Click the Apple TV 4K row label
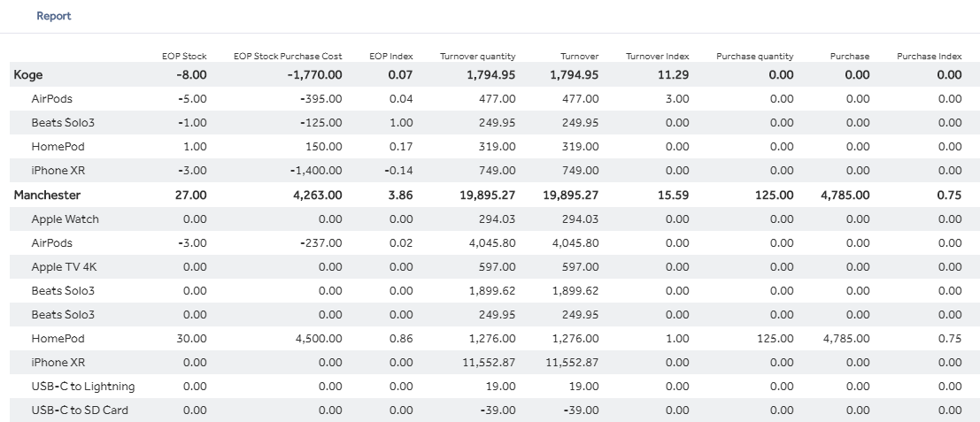 64,267
